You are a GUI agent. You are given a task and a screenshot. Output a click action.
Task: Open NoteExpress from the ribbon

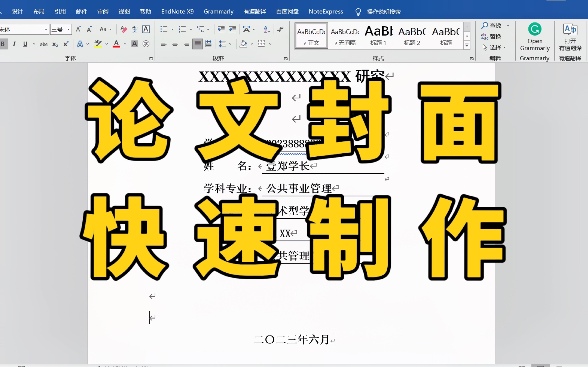[x=326, y=11]
